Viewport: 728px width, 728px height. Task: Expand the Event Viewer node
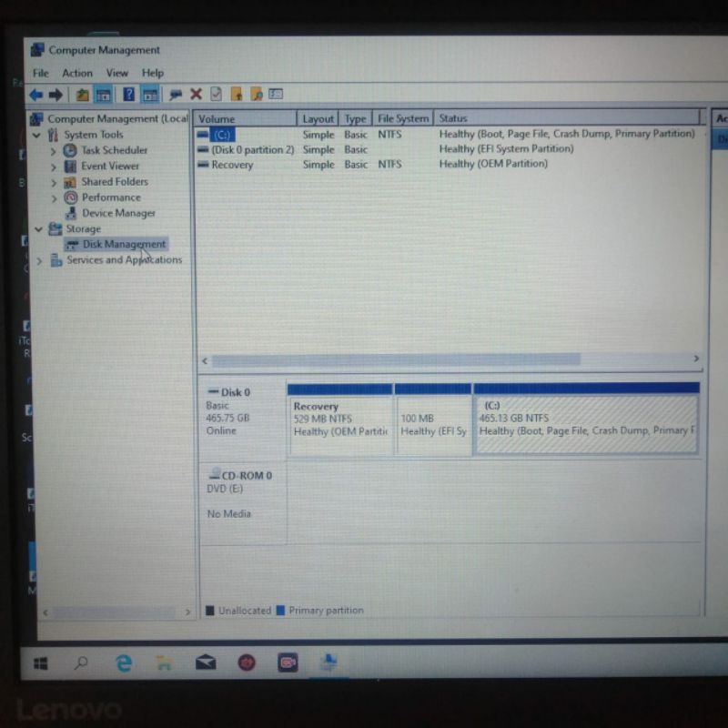(x=54, y=167)
